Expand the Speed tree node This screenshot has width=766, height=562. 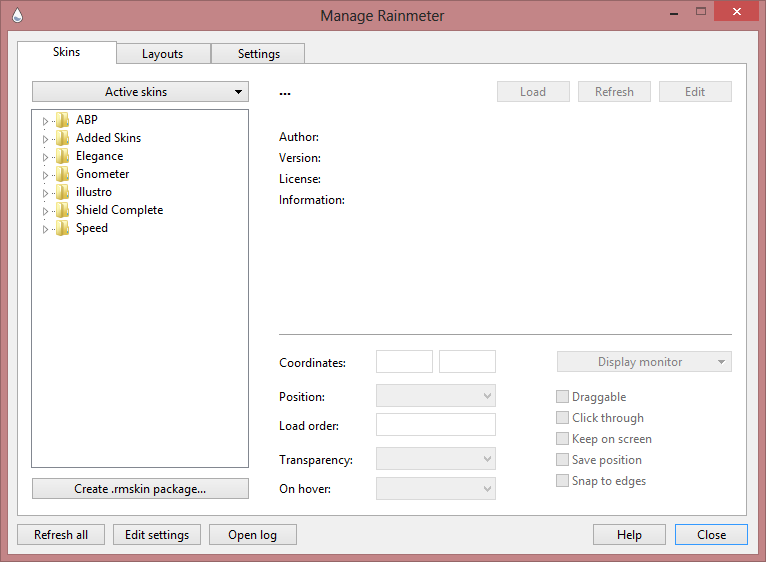(45, 229)
